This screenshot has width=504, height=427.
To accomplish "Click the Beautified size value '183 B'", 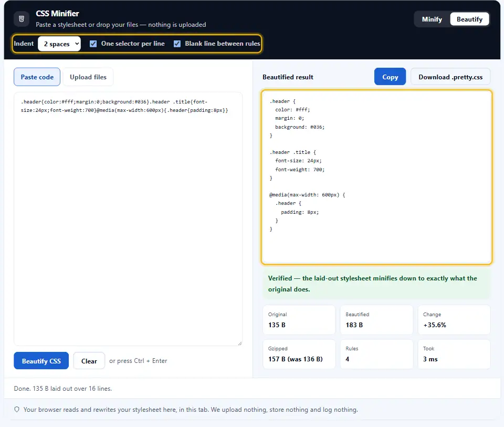I will pos(354,325).
